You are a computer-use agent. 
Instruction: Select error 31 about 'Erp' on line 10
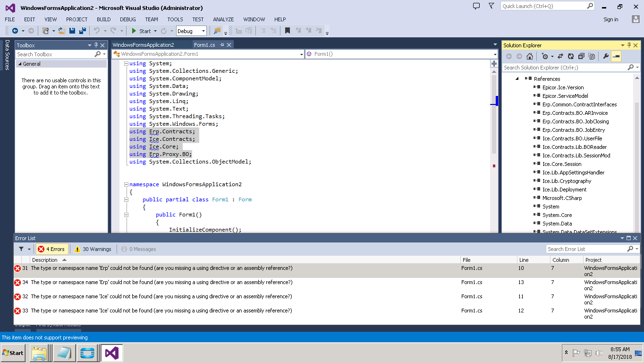(327, 271)
